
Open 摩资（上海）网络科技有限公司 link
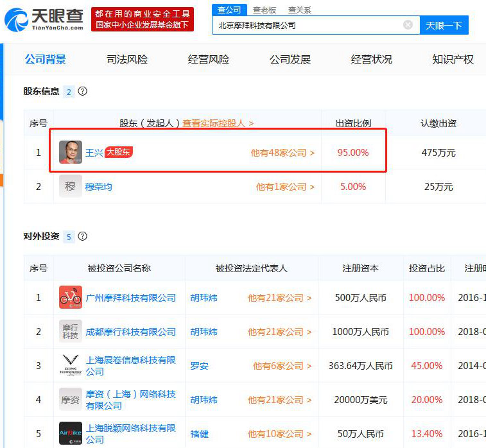[130, 400]
